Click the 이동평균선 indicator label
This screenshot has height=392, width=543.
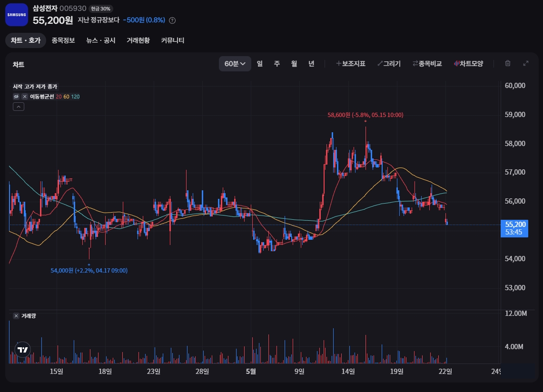pos(42,97)
